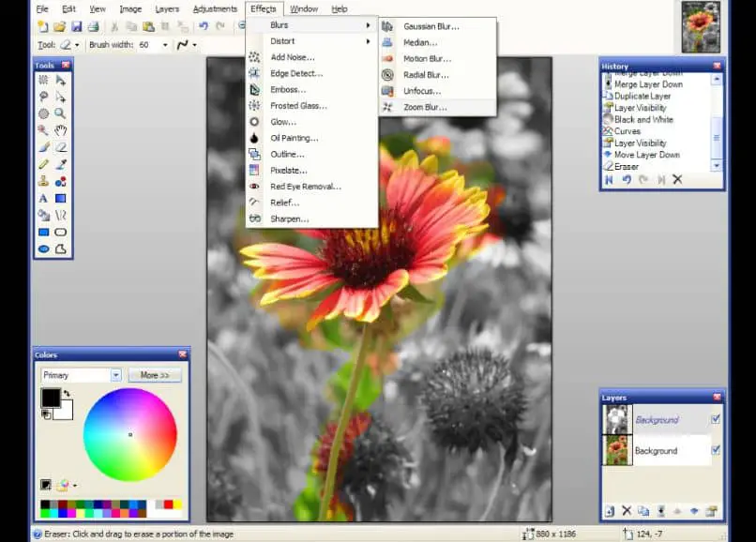Select Black and White history entry

643,120
